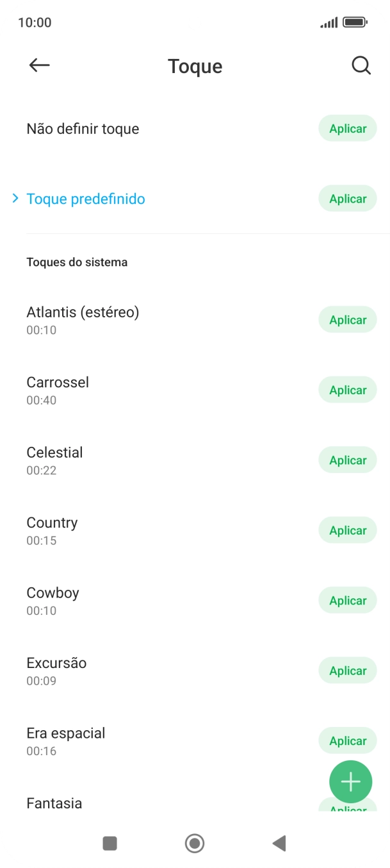
Task: Apply the Carrossel ringtone
Action: click(x=347, y=390)
